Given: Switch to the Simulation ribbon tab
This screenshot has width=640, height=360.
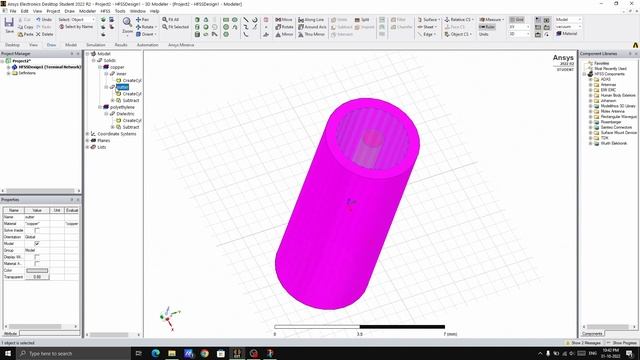Looking at the screenshot, I should pyautogui.click(x=96, y=45).
